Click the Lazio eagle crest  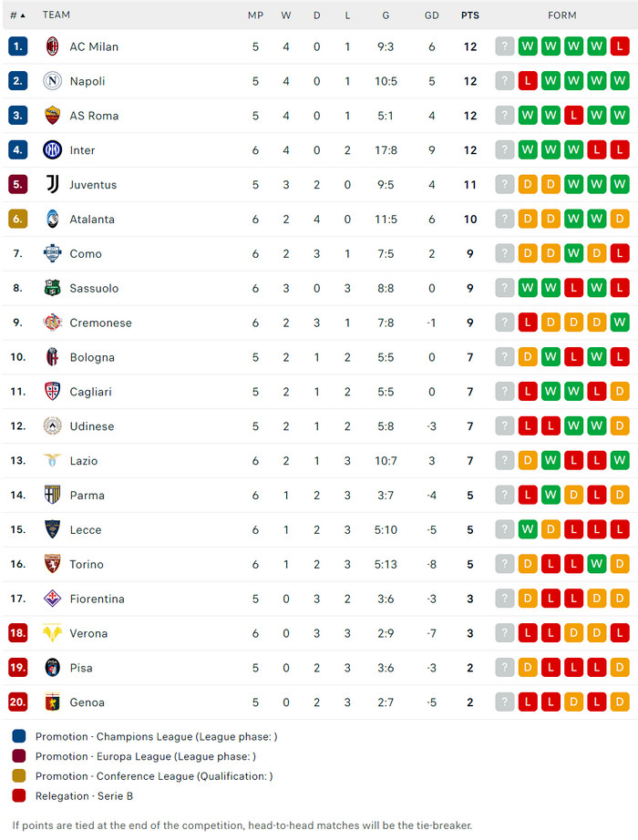pos(53,461)
